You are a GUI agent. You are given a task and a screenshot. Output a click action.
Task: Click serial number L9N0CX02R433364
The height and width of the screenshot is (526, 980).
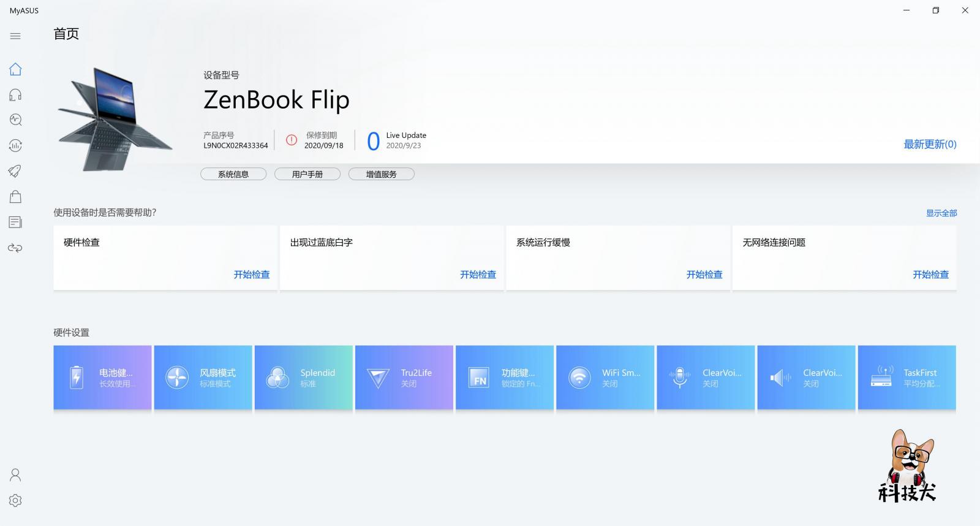236,146
